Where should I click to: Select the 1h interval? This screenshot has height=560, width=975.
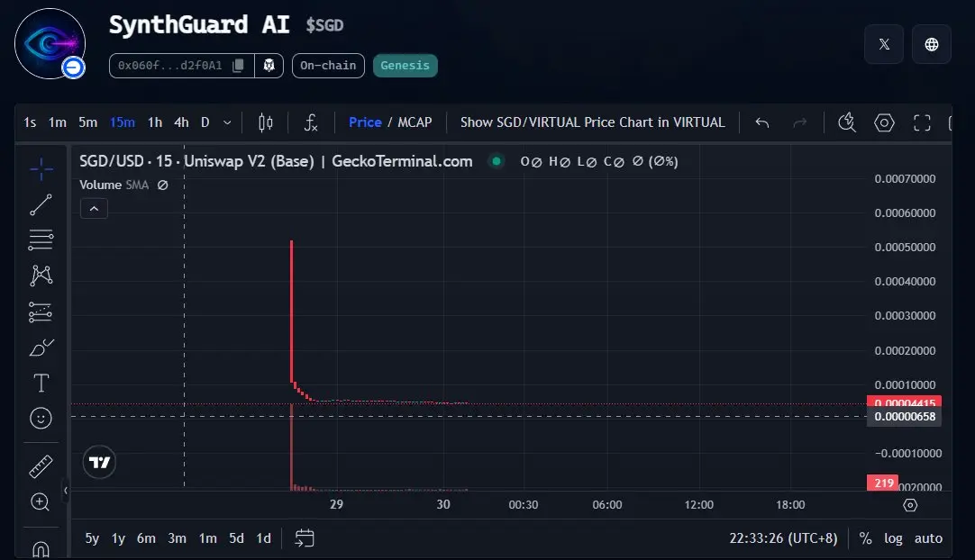click(x=155, y=122)
